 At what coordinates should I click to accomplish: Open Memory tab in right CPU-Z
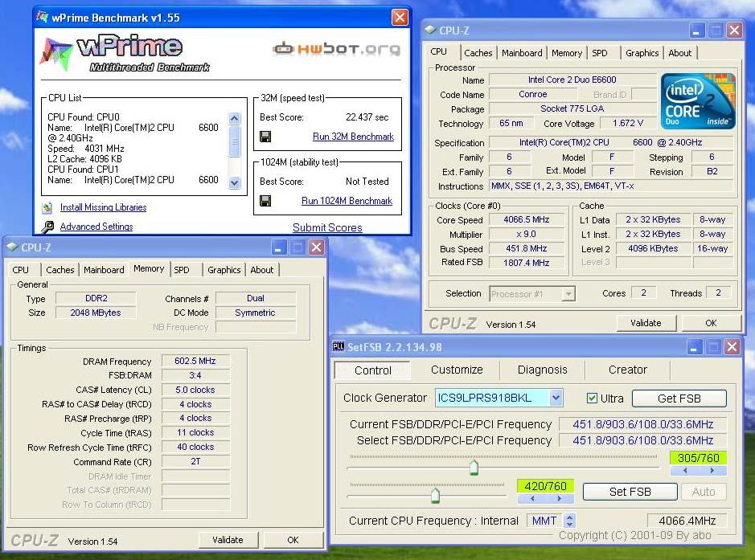(566, 53)
